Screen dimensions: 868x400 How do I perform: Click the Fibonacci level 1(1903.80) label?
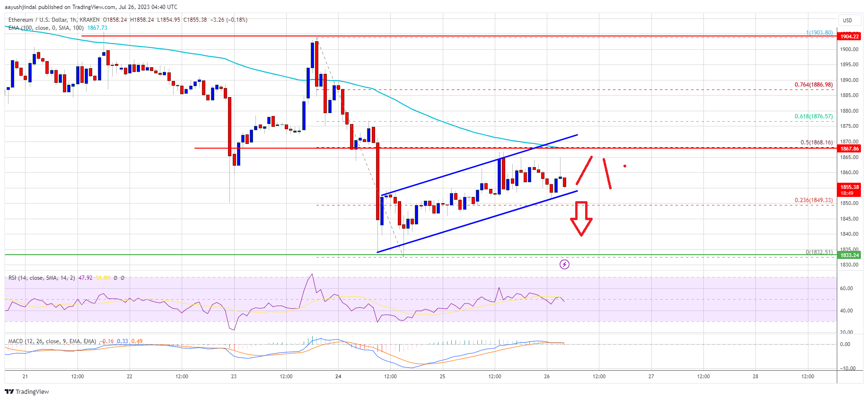point(819,33)
